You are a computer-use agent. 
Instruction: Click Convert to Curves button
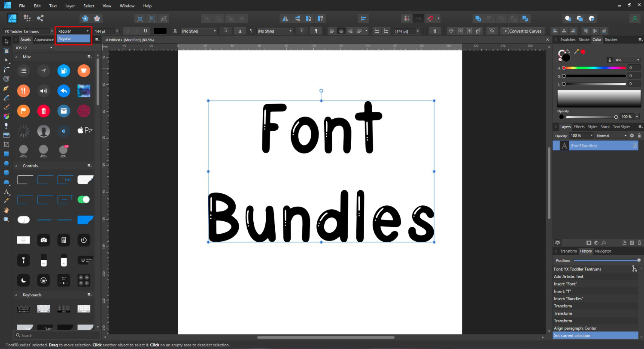522,31
